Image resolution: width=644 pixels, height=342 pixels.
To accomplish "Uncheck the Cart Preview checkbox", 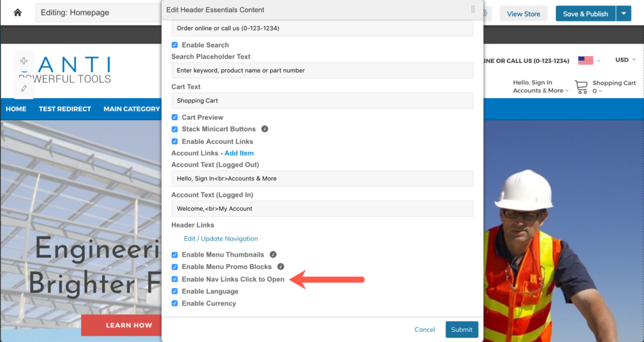I will (175, 118).
